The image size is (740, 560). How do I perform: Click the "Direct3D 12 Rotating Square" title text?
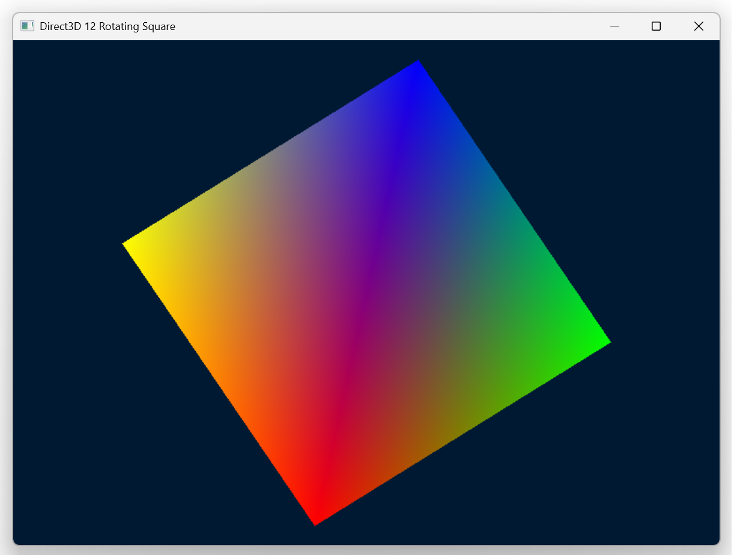point(108,26)
